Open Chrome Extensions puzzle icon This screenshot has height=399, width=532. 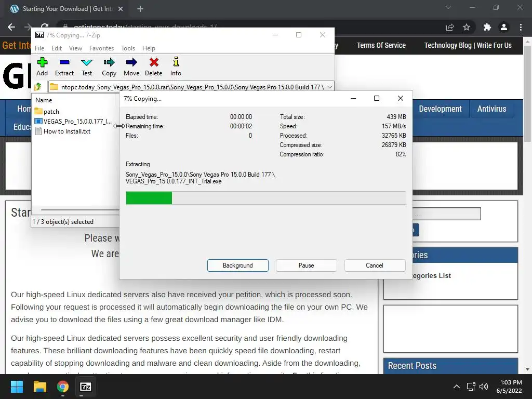coord(487,27)
